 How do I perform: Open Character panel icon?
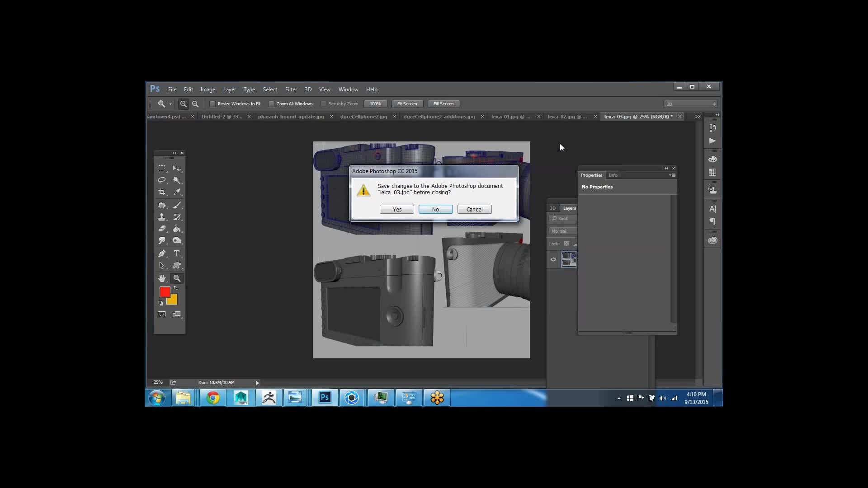tap(712, 209)
